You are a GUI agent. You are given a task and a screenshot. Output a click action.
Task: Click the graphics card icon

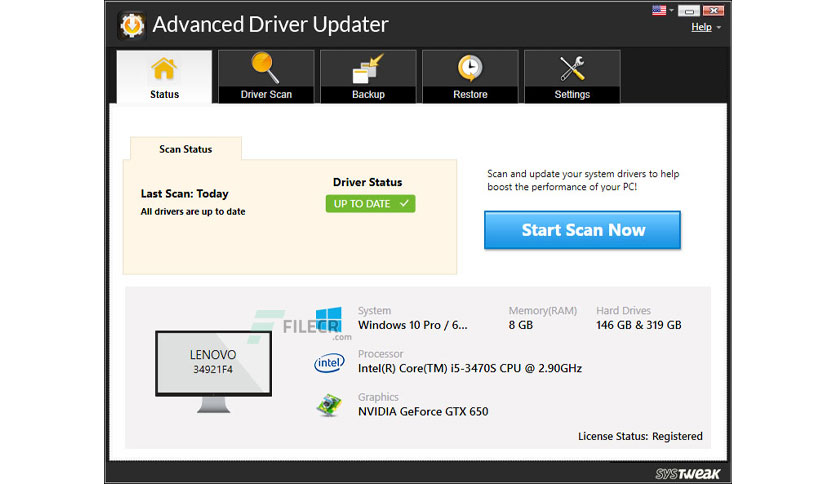(328, 405)
